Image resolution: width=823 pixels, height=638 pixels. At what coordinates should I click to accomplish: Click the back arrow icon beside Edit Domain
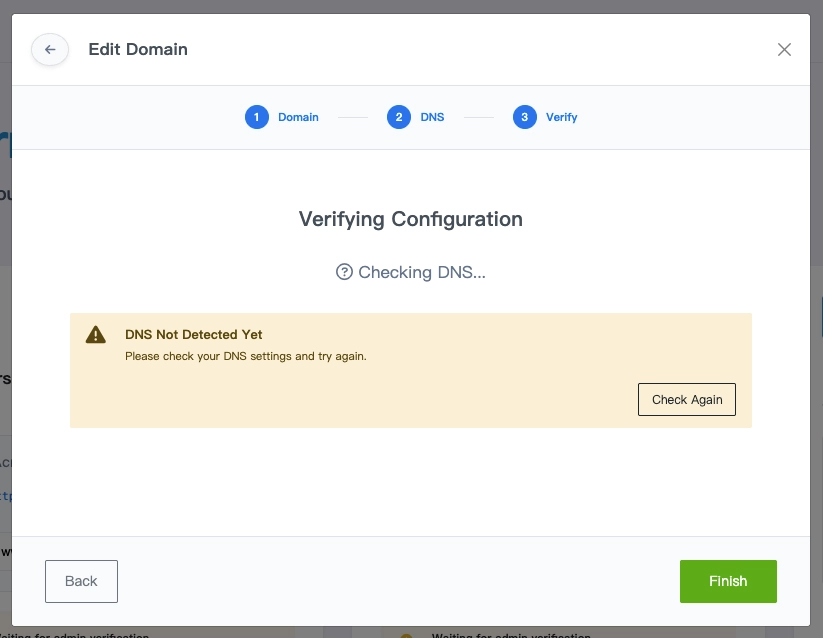pyautogui.click(x=50, y=49)
